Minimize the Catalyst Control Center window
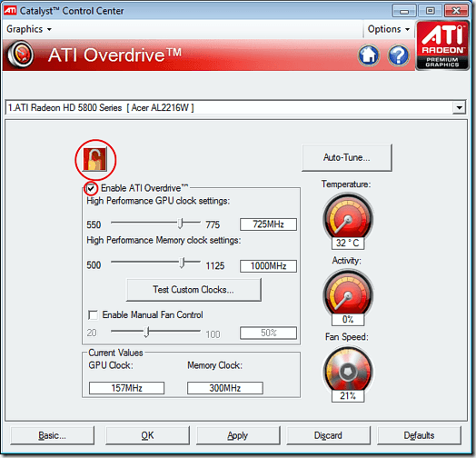 click(x=404, y=11)
